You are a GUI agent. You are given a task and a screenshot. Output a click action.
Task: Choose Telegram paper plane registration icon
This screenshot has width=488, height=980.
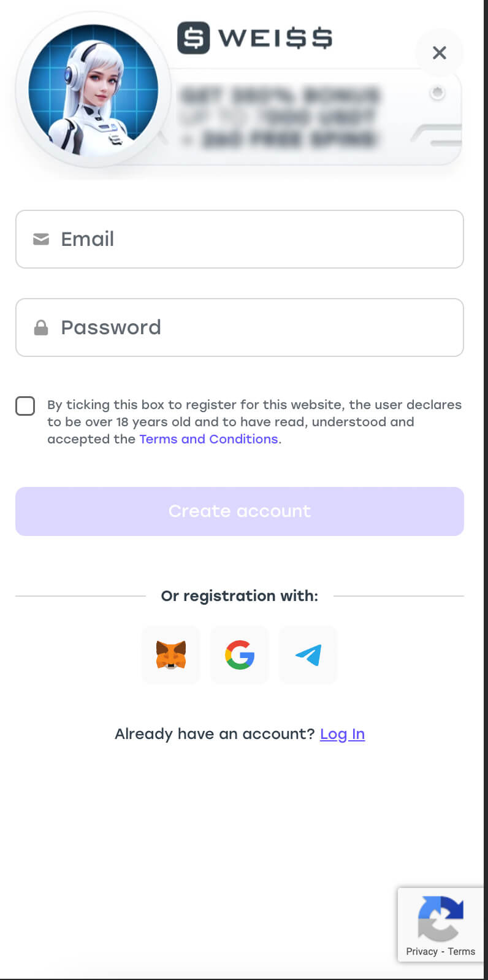point(308,655)
